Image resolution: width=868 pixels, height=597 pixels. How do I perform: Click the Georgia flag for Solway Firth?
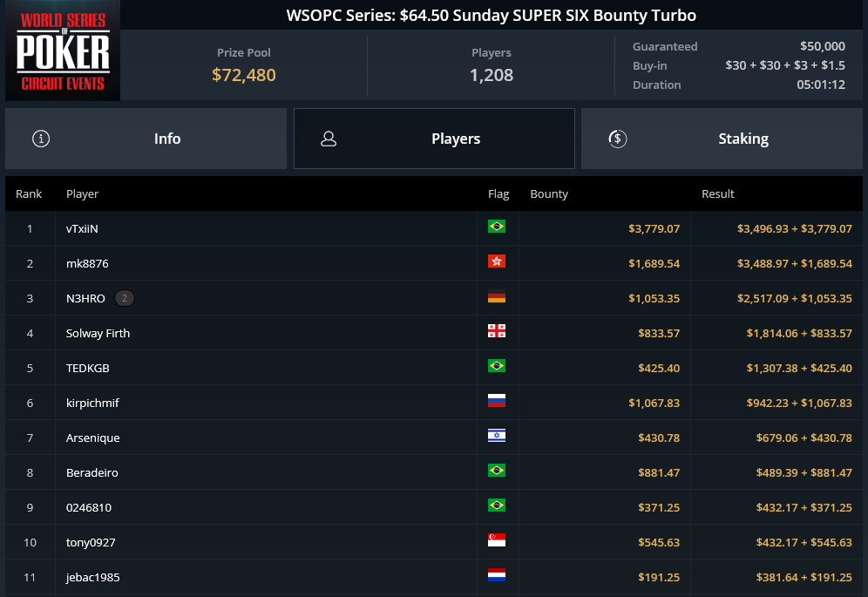tap(497, 330)
